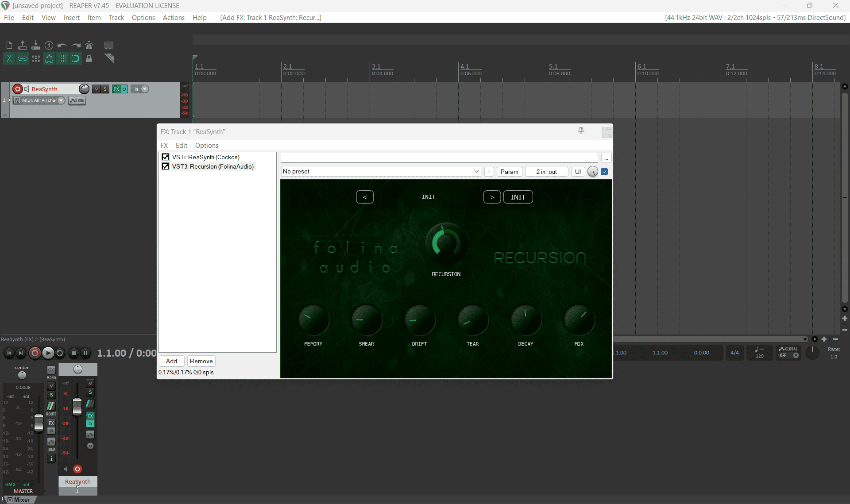Click the INIT button in Recursion plugin
This screenshot has width=850, height=504.
tap(518, 197)
